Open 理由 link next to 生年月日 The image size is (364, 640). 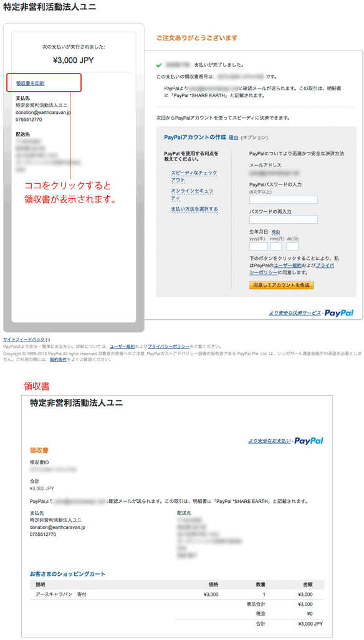(x=276, y=232)
